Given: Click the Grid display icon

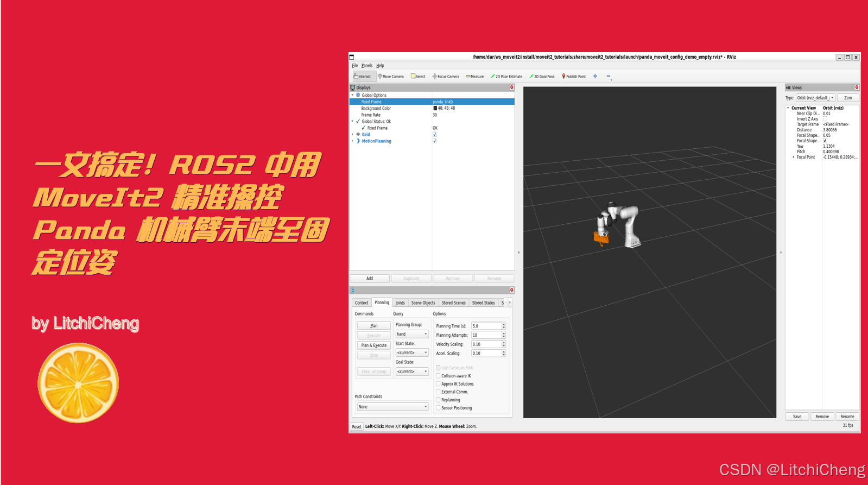Looking at the screenshot, I should [x=358, y=134].
